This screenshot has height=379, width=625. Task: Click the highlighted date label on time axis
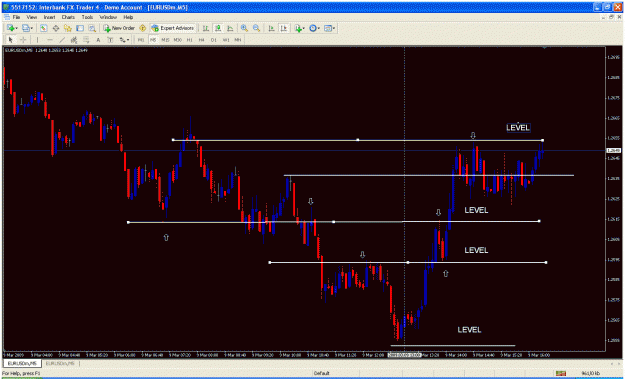coord(405,355)
